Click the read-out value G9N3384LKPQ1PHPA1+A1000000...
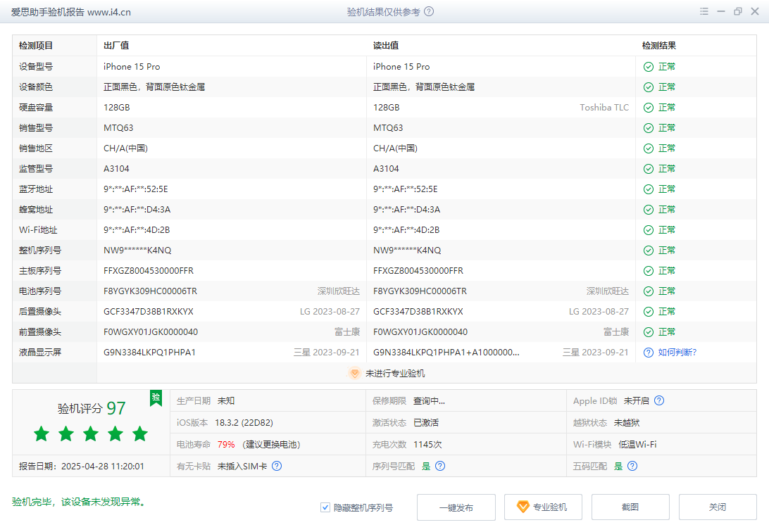This screenshot has width=769, height=532. pyautogui.click(x=446, y=353)
